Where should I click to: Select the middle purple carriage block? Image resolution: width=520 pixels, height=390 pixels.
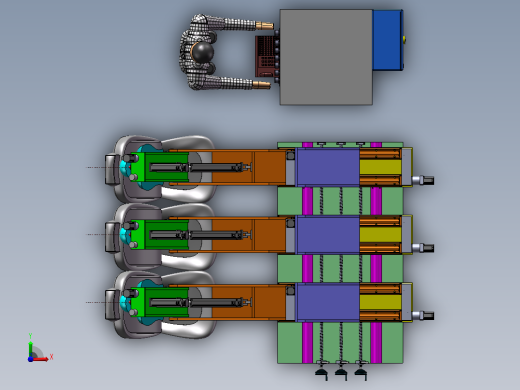328,234
